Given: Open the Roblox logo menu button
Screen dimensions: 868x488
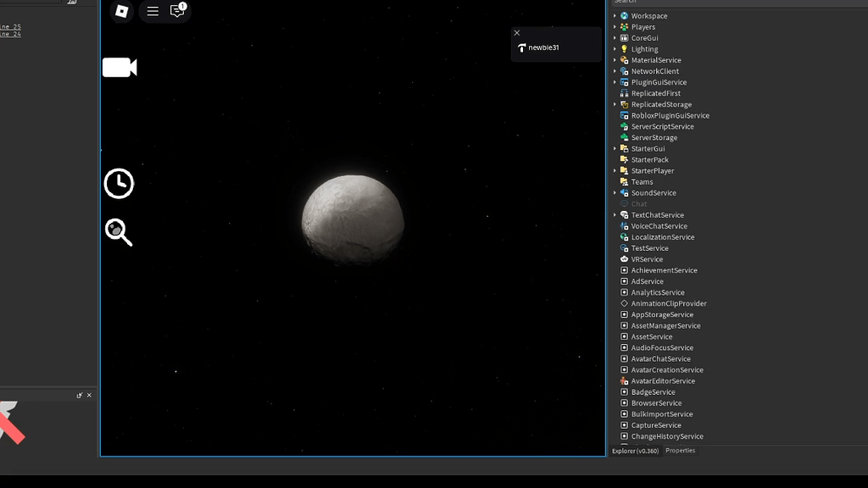Looking at the screenshot, I should coord(122,11).
